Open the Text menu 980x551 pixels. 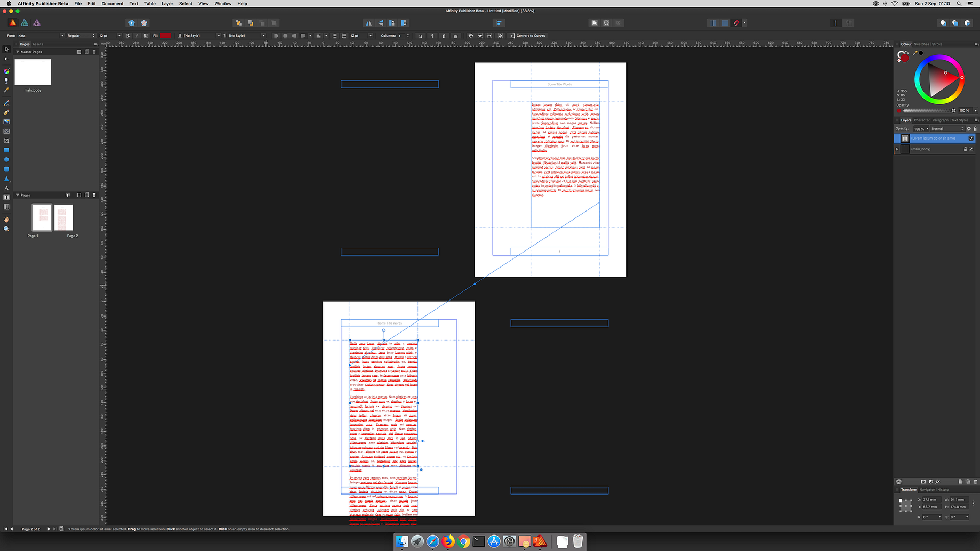(x=134, y=4)
